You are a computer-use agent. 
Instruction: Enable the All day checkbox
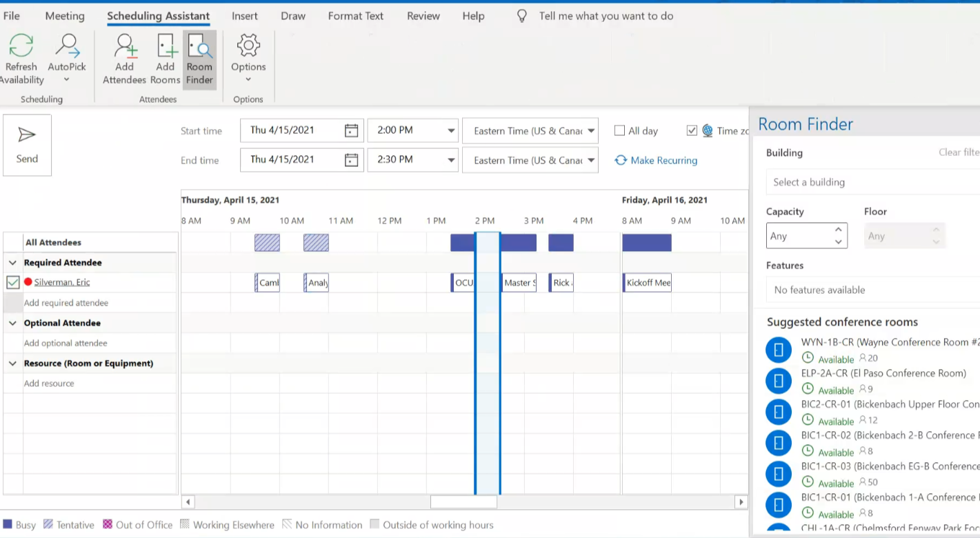coord(619,130)
